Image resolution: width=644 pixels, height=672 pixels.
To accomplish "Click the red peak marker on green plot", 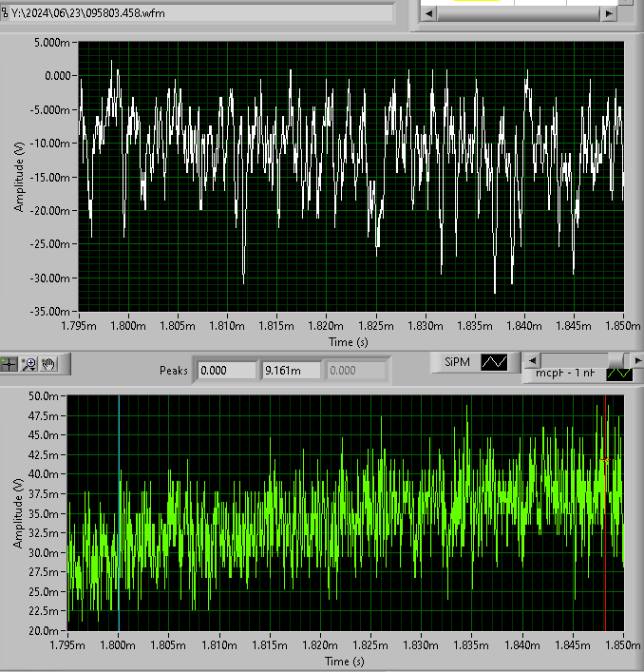I will click(x=606, y=460).
